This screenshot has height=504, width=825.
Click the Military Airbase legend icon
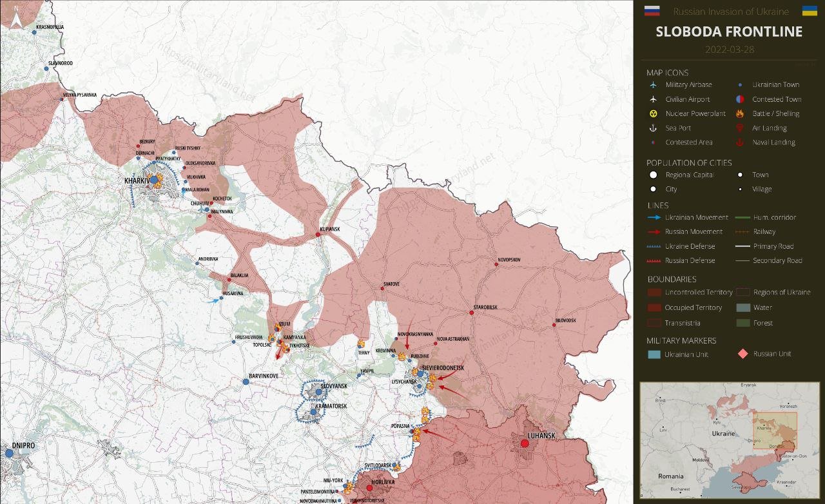click(653, 85)
